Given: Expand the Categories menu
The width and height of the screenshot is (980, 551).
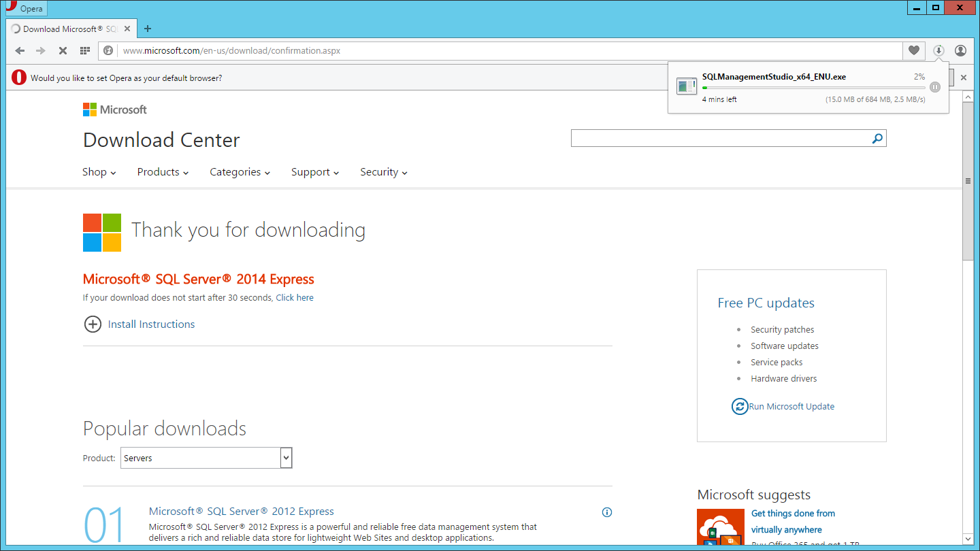Looking at the screenshot, I should click(240, 172).
